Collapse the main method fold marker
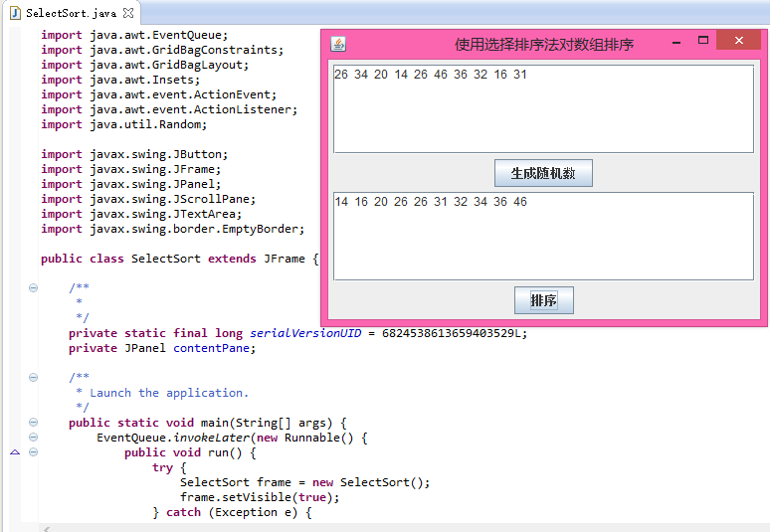 click(33, 422)
